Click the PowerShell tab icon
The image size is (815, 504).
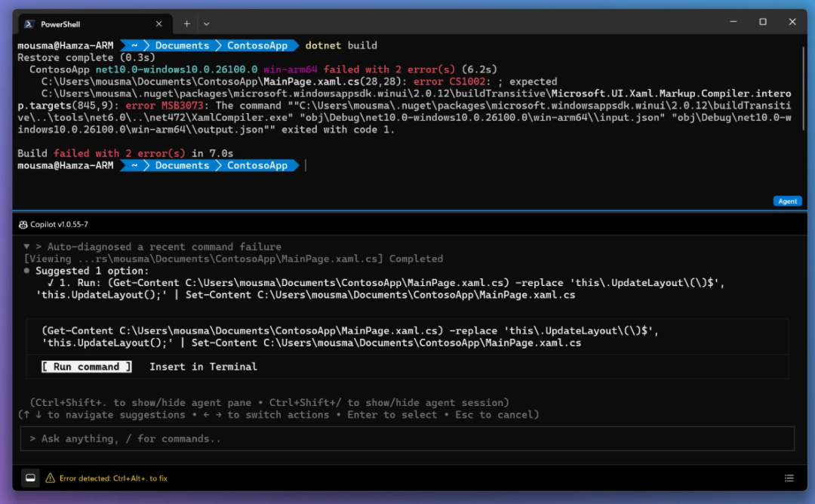coord(29,24)
